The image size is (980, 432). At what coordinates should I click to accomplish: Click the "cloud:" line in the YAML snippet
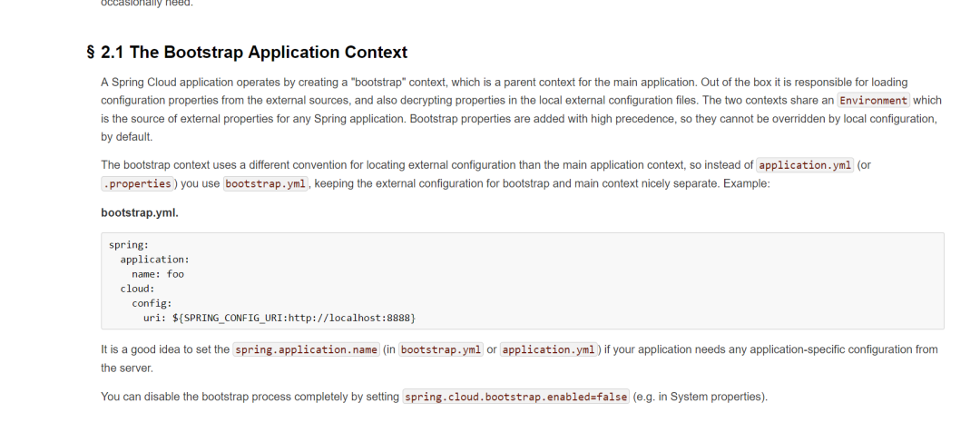(x=137, y=289)
